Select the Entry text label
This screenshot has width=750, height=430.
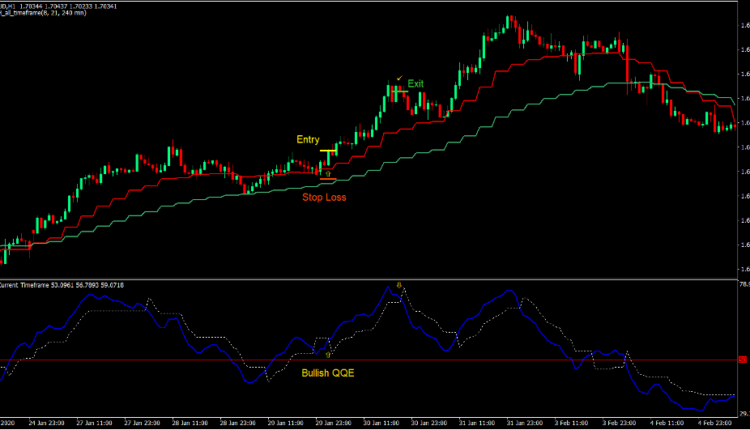(308, 139)
